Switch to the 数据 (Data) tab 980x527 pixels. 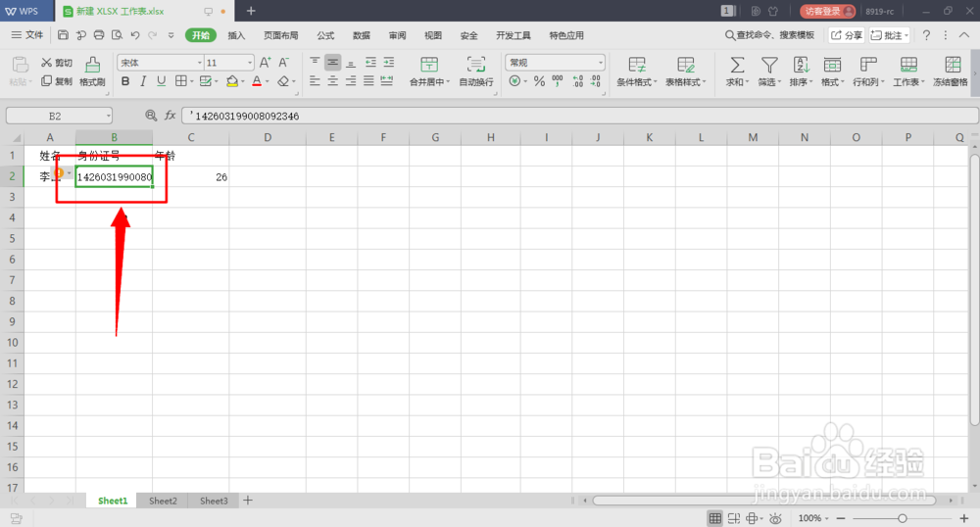point(362,35)
